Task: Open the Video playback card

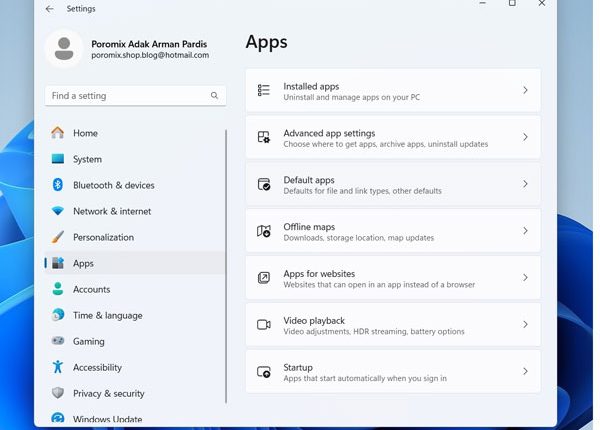Action: 393,324
